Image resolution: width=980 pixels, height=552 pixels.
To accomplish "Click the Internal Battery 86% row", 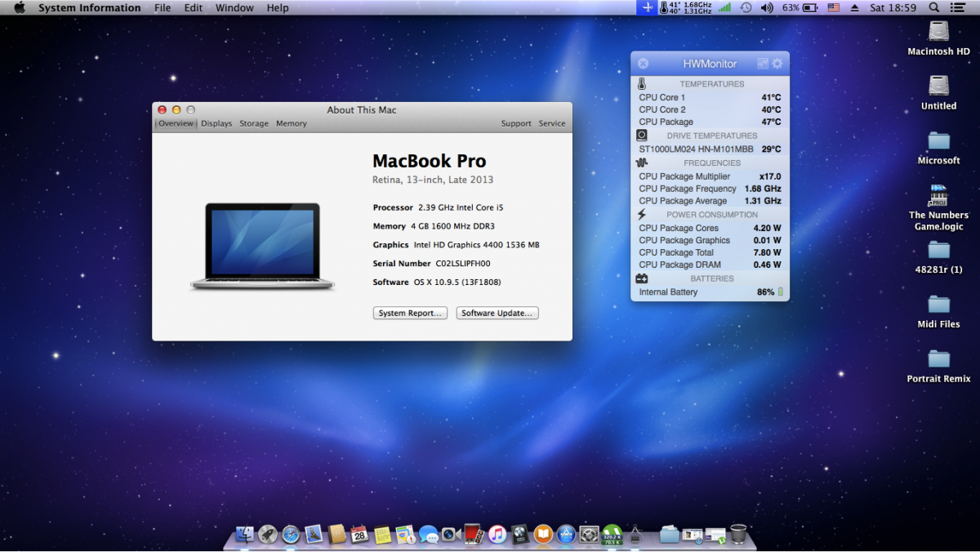I will 710,292.
